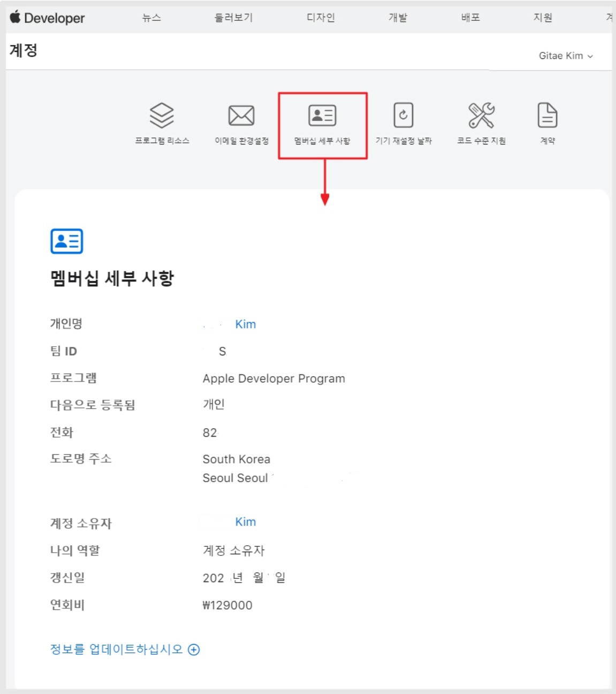Select the 멤버십 세부 사항 card icon
The image size is (616, 694).
point(322,115)
